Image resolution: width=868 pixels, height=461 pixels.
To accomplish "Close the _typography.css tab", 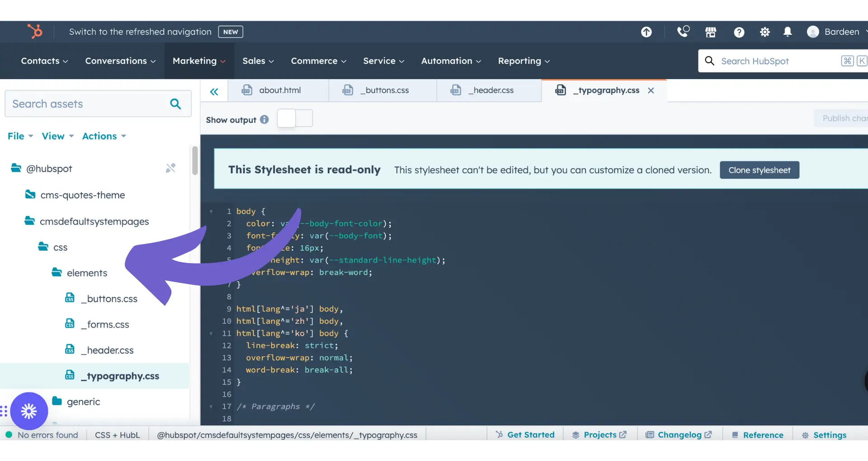I will click(651, 90).
